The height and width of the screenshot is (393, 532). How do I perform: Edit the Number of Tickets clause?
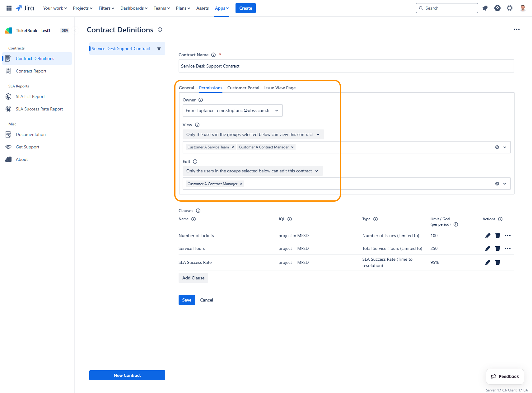coord(488,236)
